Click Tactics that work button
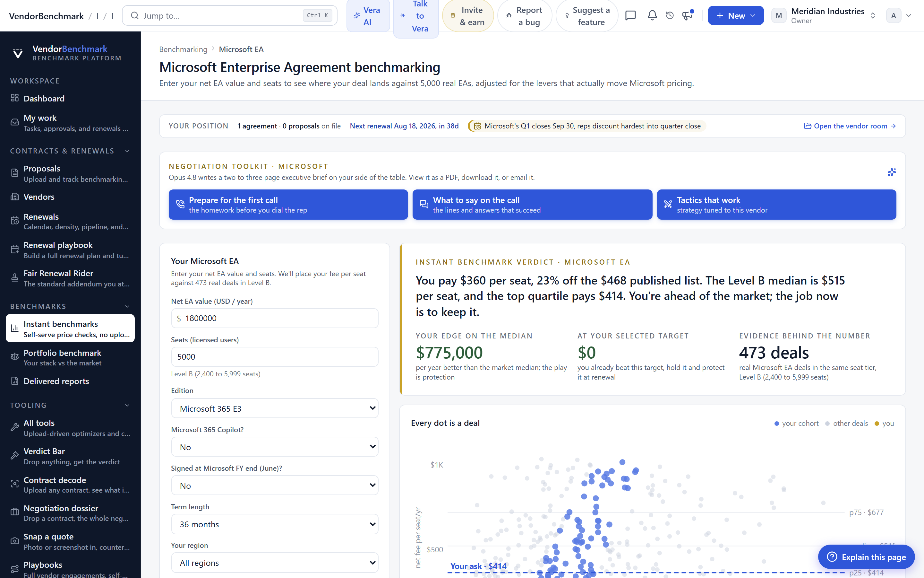This screenshot has height=578, width=924. pos(776,205)
